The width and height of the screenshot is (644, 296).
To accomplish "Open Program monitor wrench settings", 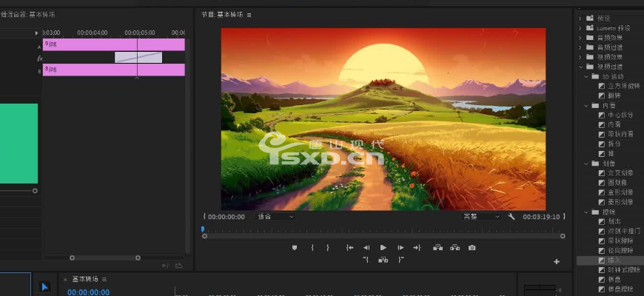I will (511, 216).
